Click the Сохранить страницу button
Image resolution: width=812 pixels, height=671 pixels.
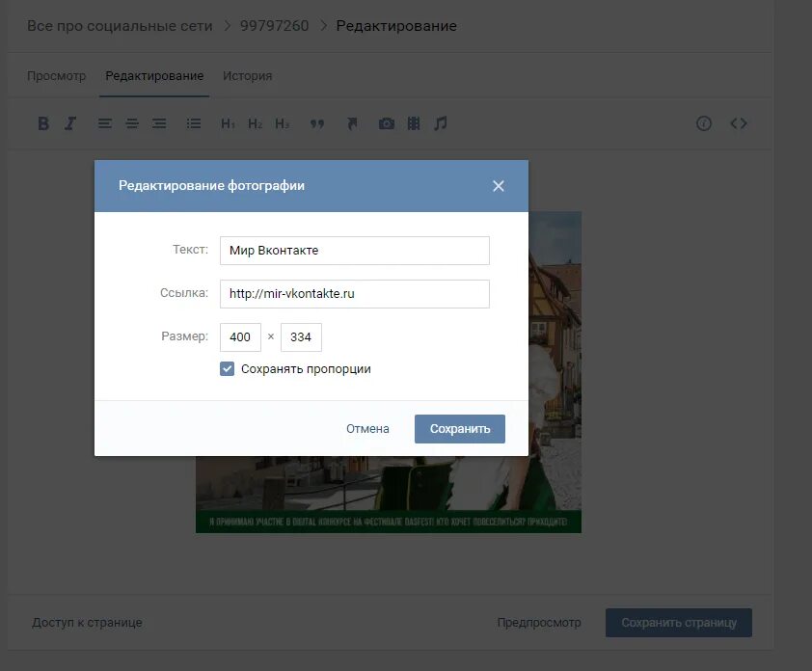pos(679,623)
